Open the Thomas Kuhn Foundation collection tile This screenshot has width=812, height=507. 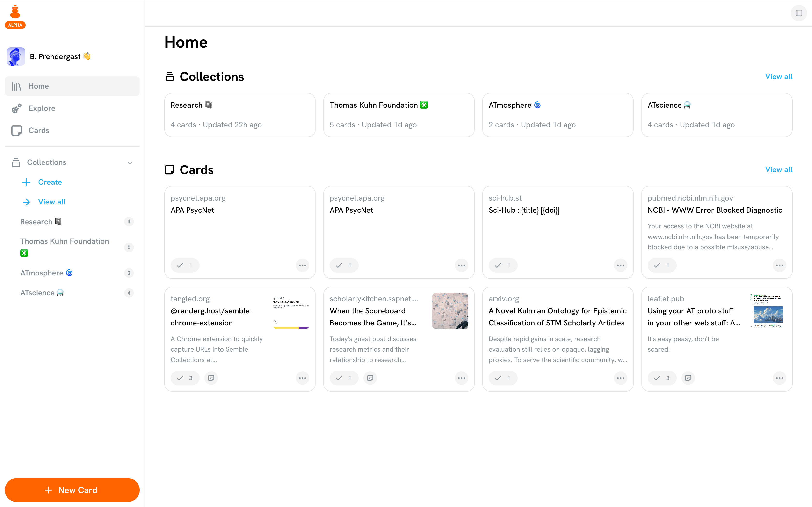pos(399,115)
